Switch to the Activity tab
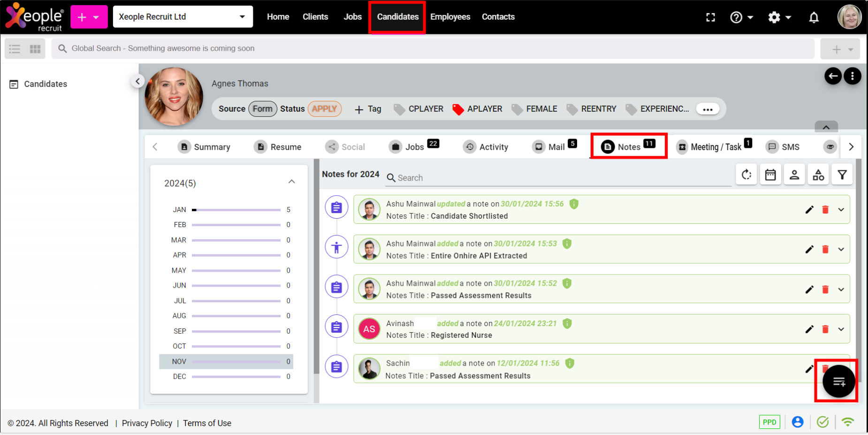Screen dimensions: 868x435 coord(486,147)
